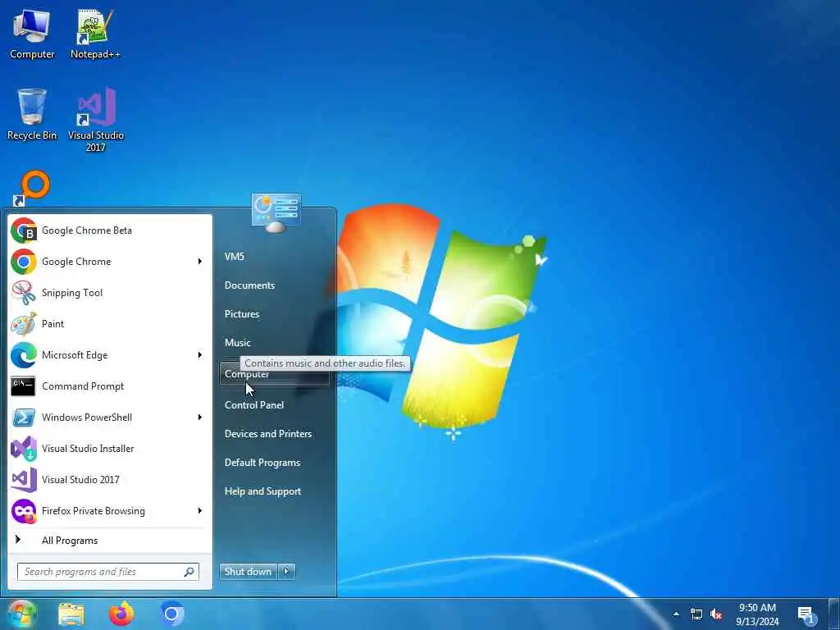
Task: Open Music from Start menu
Action: coord(274,343)
